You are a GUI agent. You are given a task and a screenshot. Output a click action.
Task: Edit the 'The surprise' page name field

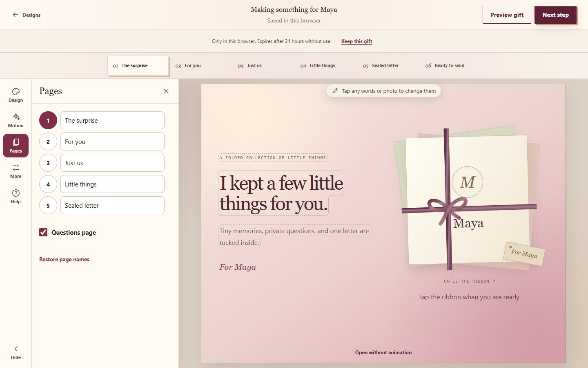(112, 120)
